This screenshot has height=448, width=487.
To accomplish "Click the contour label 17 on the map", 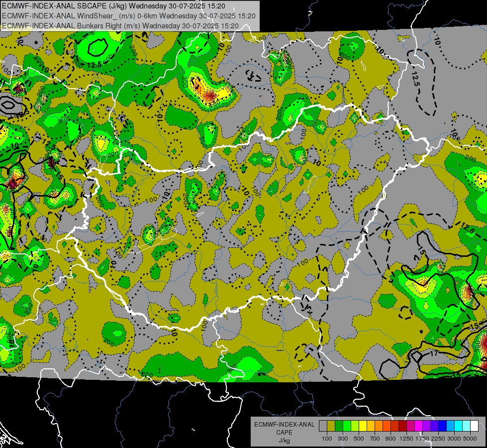I will point(434,353).
